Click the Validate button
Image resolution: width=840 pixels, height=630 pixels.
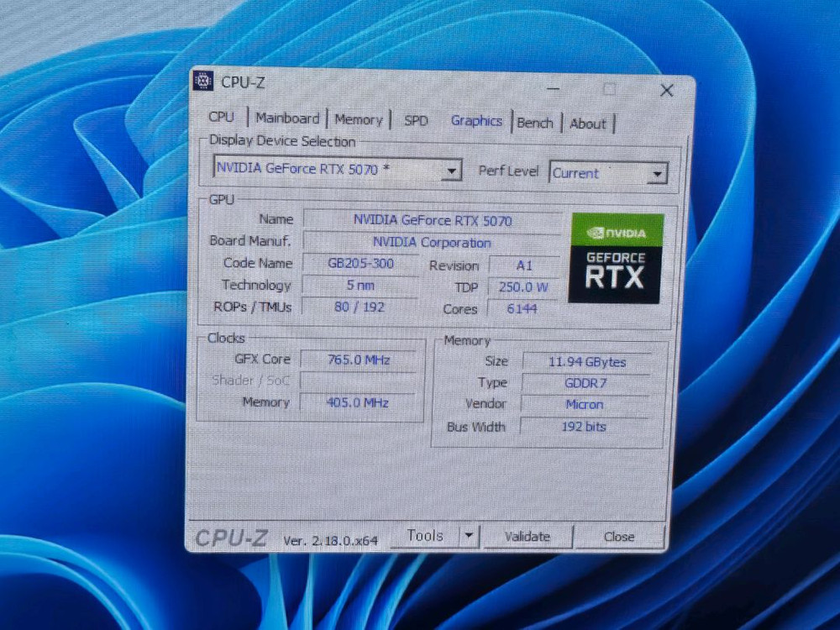tap(528, 537)
